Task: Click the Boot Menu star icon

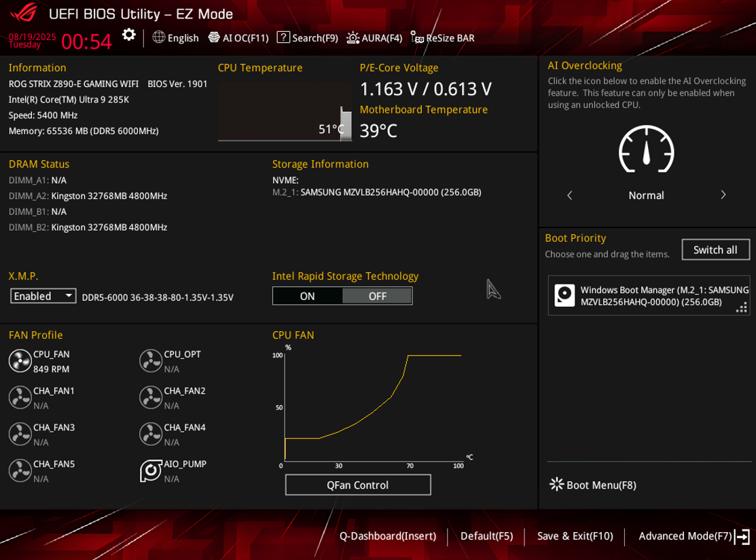Action: (x=556, y=485)
